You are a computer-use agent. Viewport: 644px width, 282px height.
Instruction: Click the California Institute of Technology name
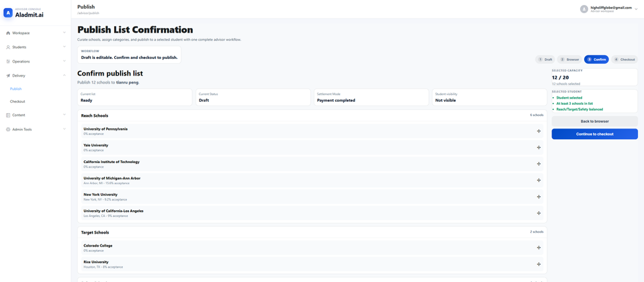tap(112, 162)
